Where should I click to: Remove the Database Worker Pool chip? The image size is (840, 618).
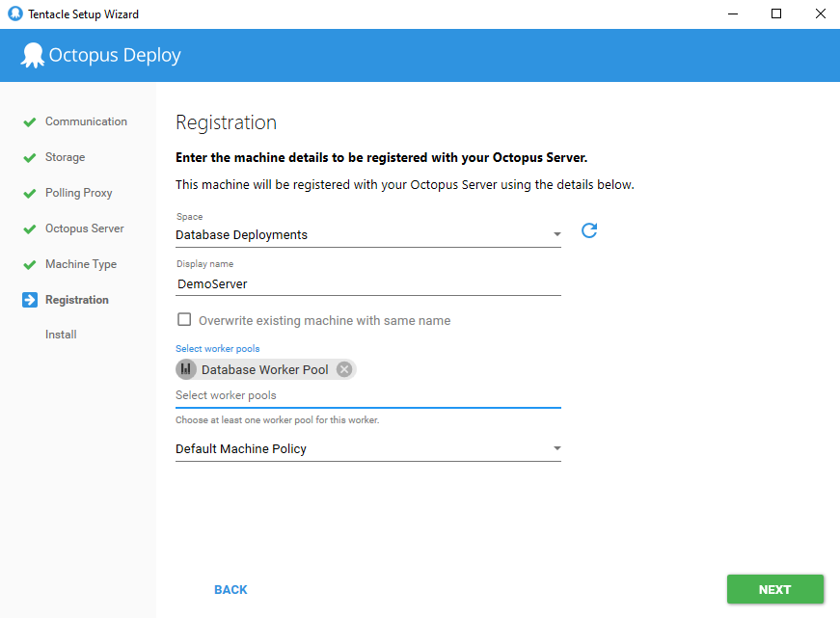[344, 369]
